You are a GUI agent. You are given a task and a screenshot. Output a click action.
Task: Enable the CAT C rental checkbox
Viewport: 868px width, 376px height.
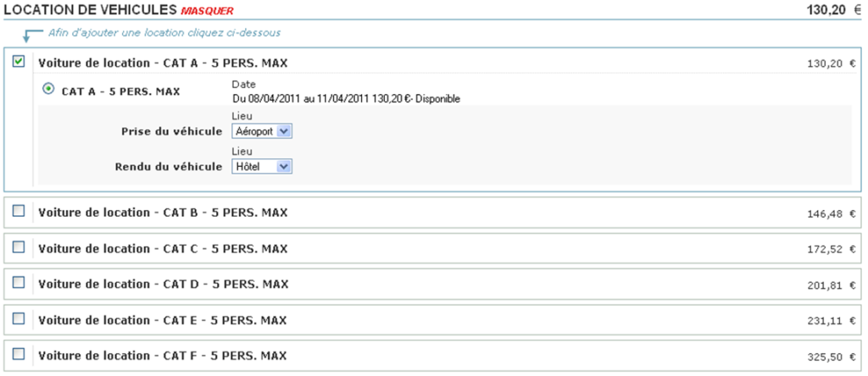[x=19, y=246]
